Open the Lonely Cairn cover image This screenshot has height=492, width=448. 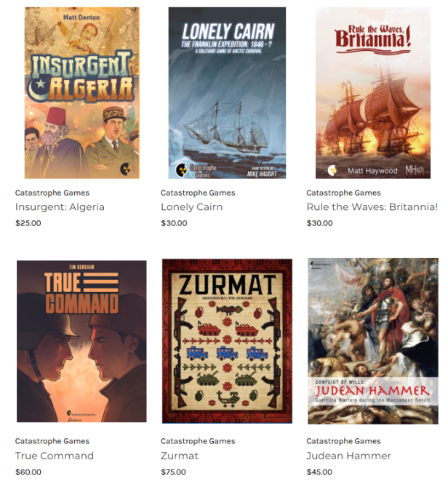(227, 93)
